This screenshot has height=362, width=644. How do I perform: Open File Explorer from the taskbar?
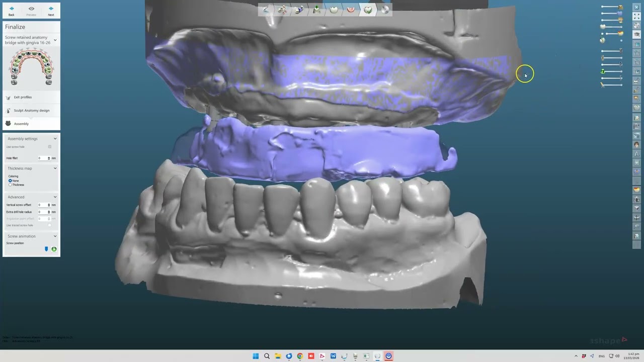point(278,356)
